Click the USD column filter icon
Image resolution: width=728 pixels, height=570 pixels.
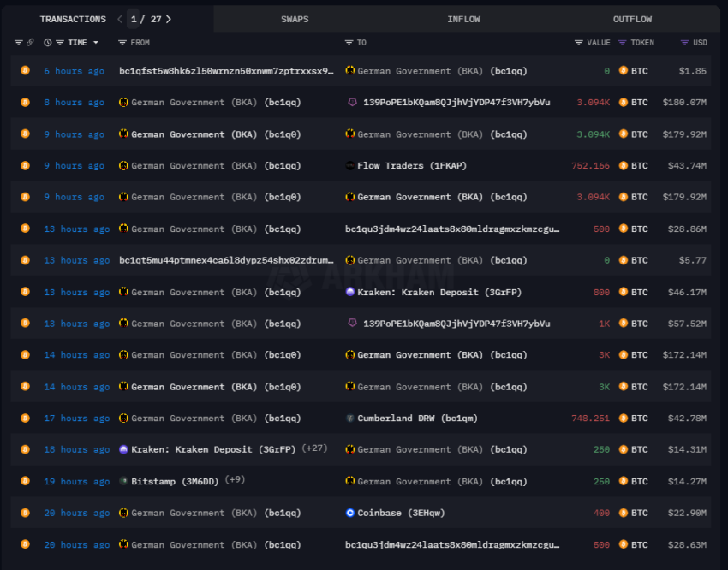(x=684, y=43)
